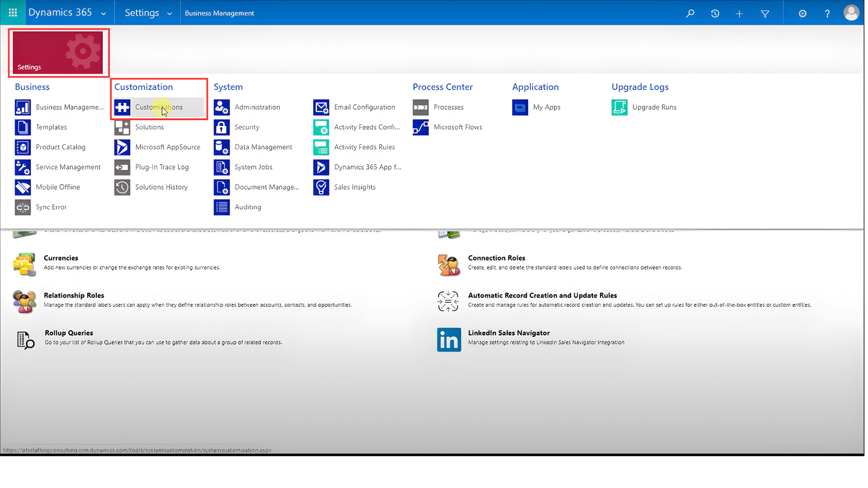Open Activity Feeds Configuration icon

click(321, 127)
